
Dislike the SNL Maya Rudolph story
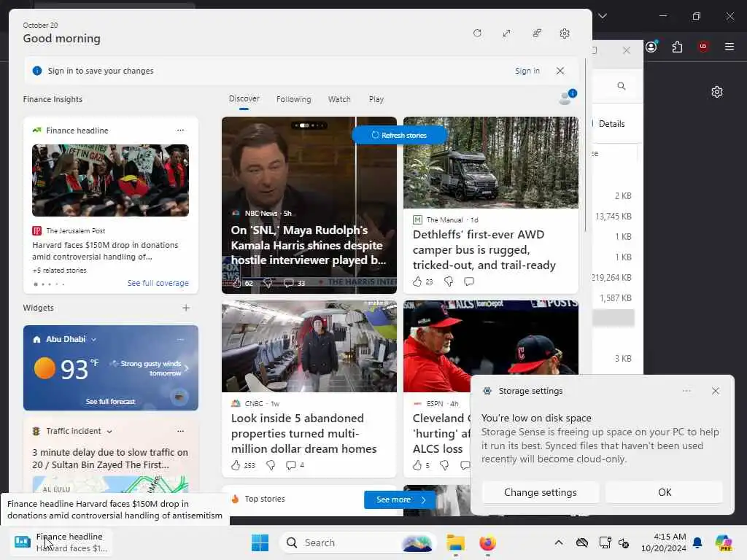tap(268, 283)
